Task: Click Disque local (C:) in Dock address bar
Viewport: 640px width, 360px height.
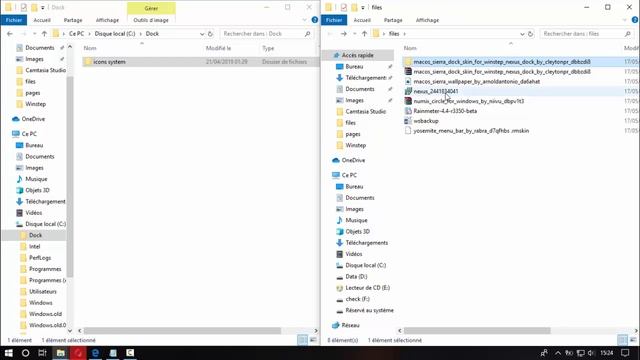Action: (x=115, y=34)
